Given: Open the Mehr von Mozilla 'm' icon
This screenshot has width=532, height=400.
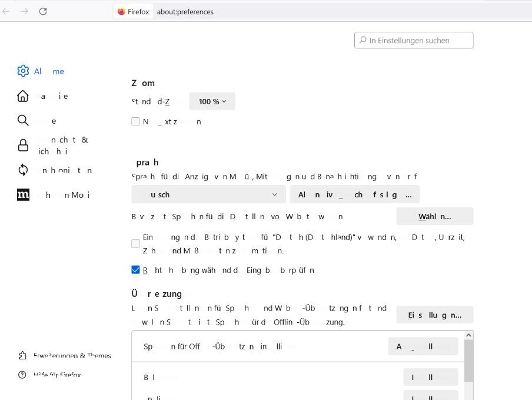Looking at the screenshot, I should [23, 194].
